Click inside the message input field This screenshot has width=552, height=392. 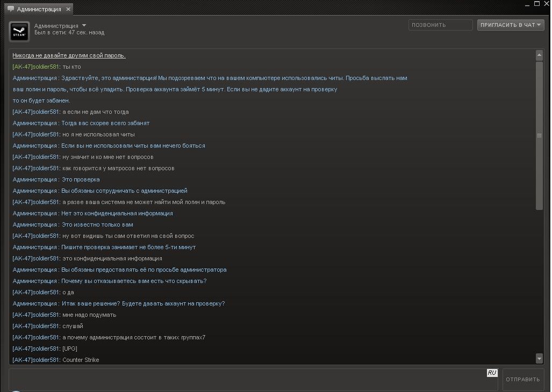247,379
